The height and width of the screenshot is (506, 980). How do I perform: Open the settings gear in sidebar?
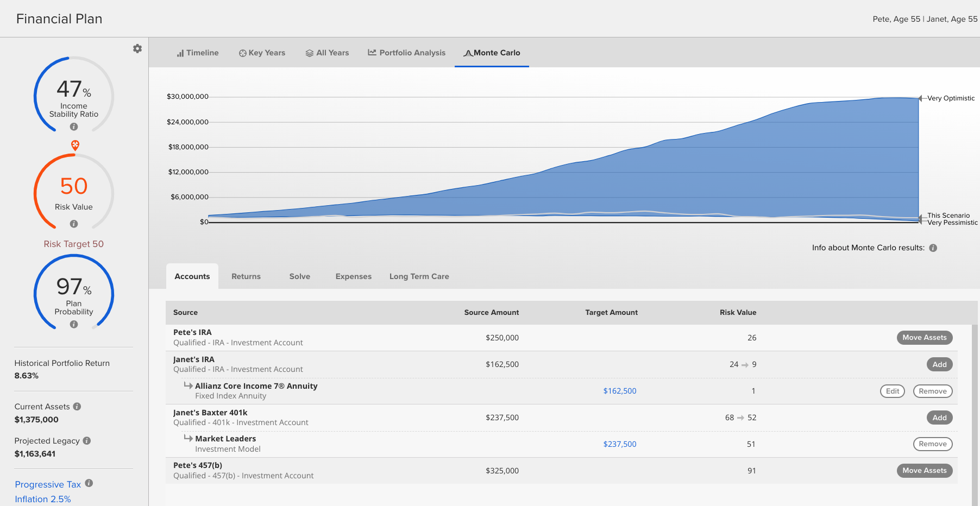(137, 48)
